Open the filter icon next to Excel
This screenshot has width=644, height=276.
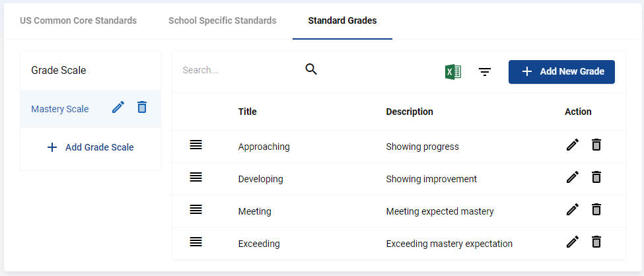point(485,72)
